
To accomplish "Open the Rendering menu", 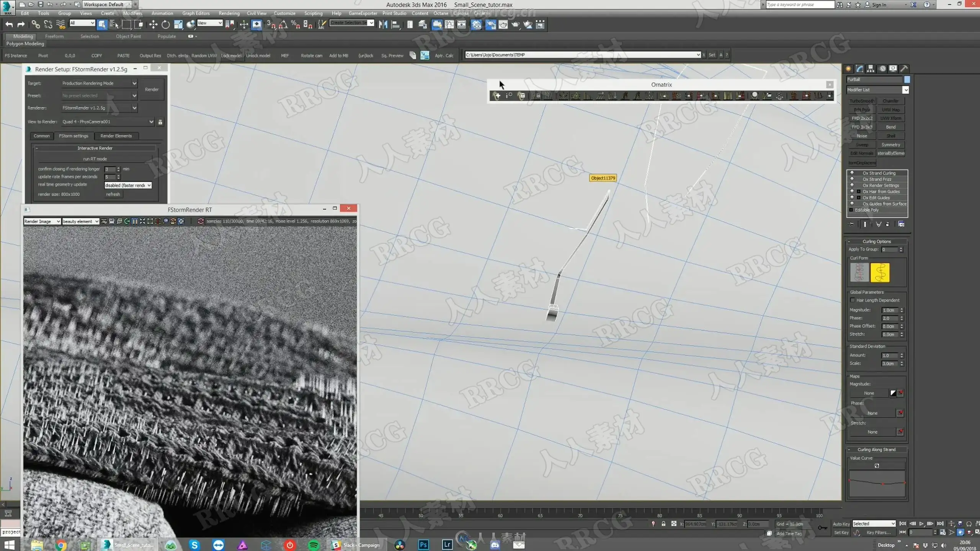I will (229, 13).
